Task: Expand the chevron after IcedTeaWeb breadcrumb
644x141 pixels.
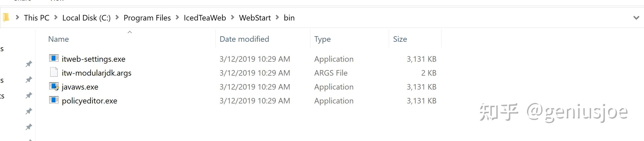Action: point(232,18)
